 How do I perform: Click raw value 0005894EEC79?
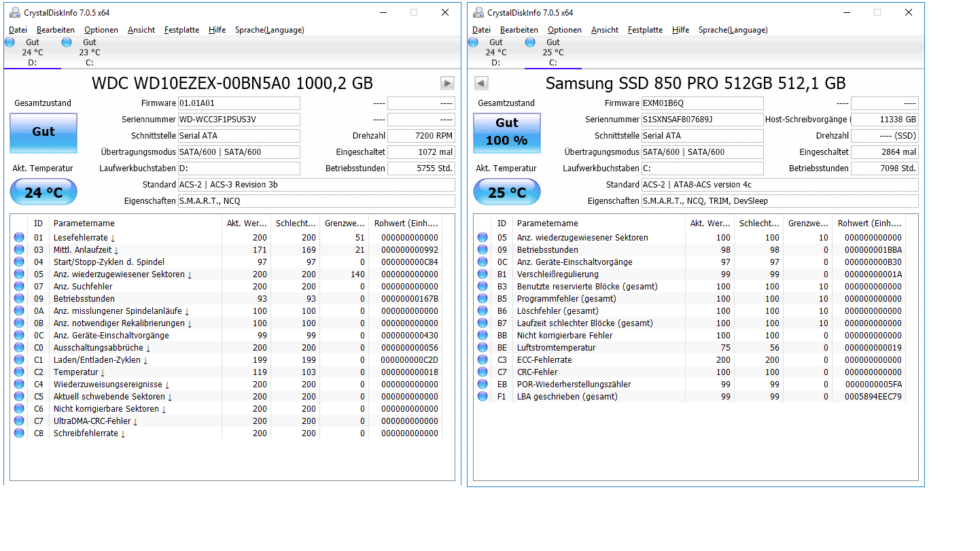coord(873,397)
